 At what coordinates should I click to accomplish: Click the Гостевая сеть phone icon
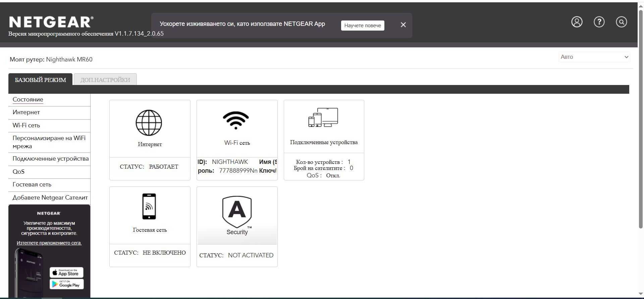[149, 206]
